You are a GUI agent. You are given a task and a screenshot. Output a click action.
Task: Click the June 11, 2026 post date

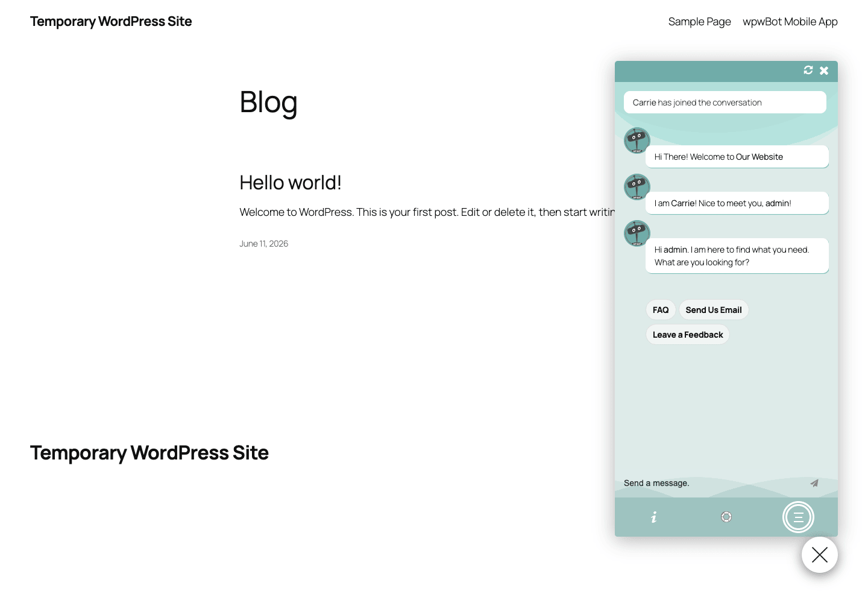pyautogui.click(x=263, y=244)
